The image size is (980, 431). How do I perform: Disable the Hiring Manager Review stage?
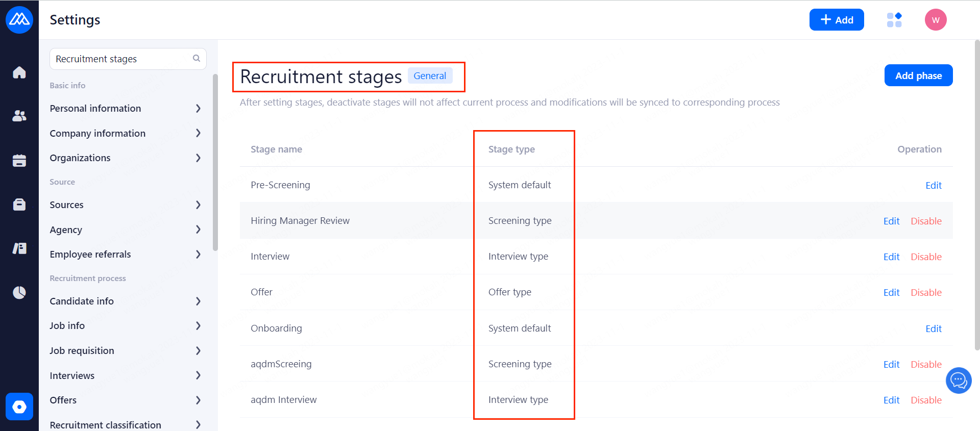click(926, 221)
